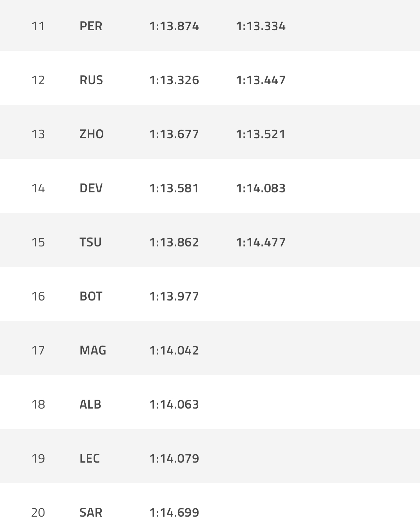Select BOT in position 16
This screenshot has height=532, width=420.
click(91, 296)
